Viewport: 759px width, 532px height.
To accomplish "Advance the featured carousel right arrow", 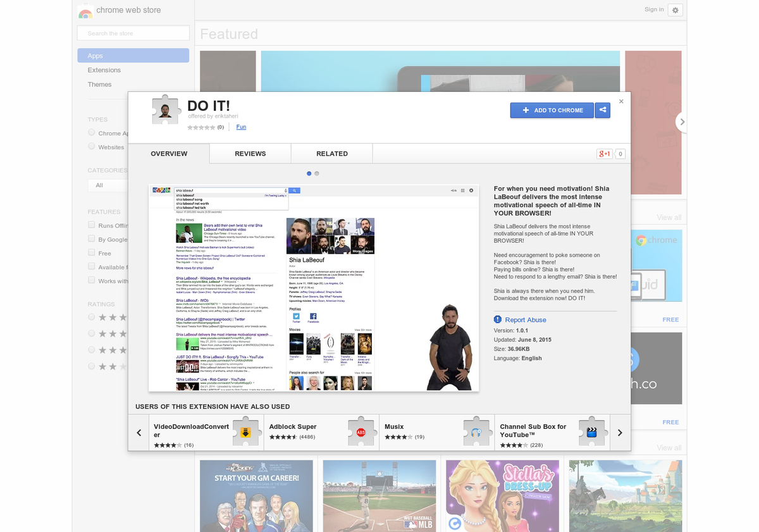I will [x=681, y=121].
